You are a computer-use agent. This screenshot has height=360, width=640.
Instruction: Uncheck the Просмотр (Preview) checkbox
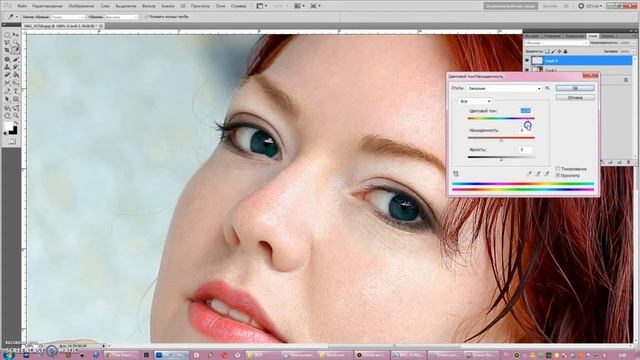(558, 175)
